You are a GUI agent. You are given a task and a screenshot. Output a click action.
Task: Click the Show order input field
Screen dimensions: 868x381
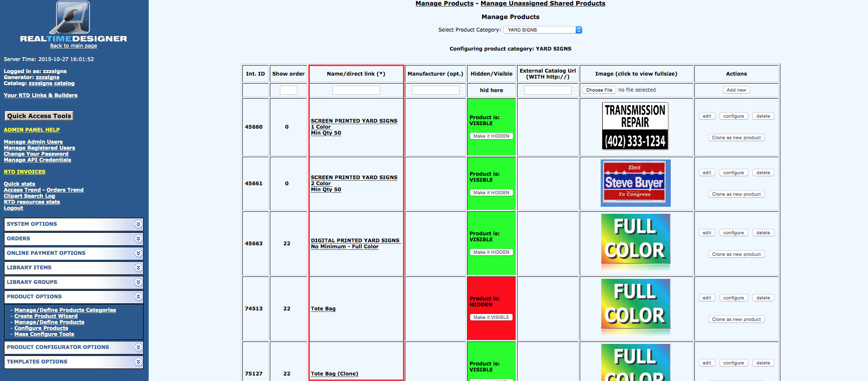coord(288,90)
